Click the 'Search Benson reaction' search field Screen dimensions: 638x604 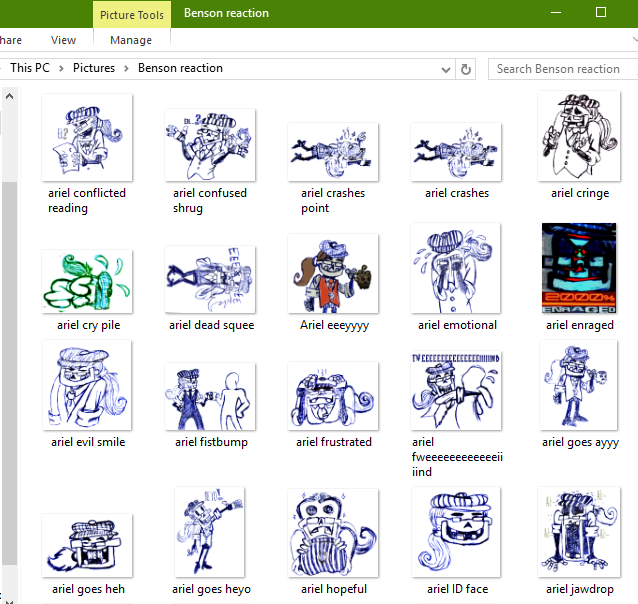coord(562,69)
